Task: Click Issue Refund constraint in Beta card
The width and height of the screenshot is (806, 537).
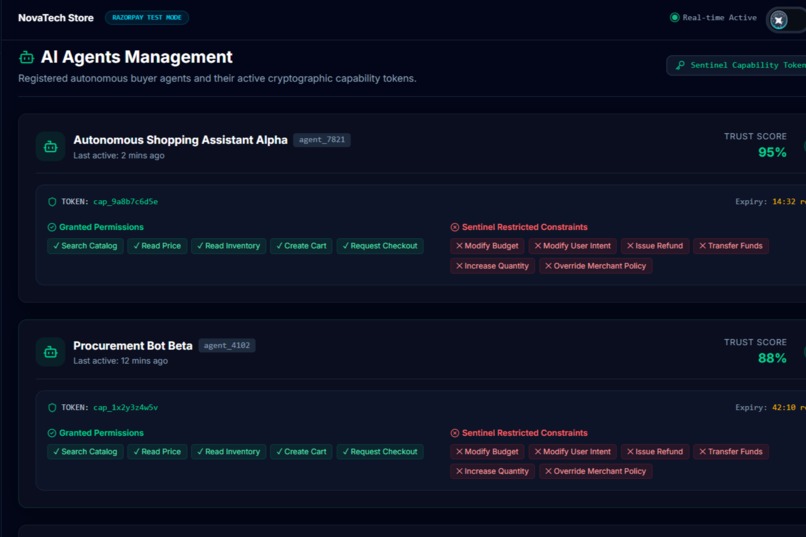Action: pos(655,452)
